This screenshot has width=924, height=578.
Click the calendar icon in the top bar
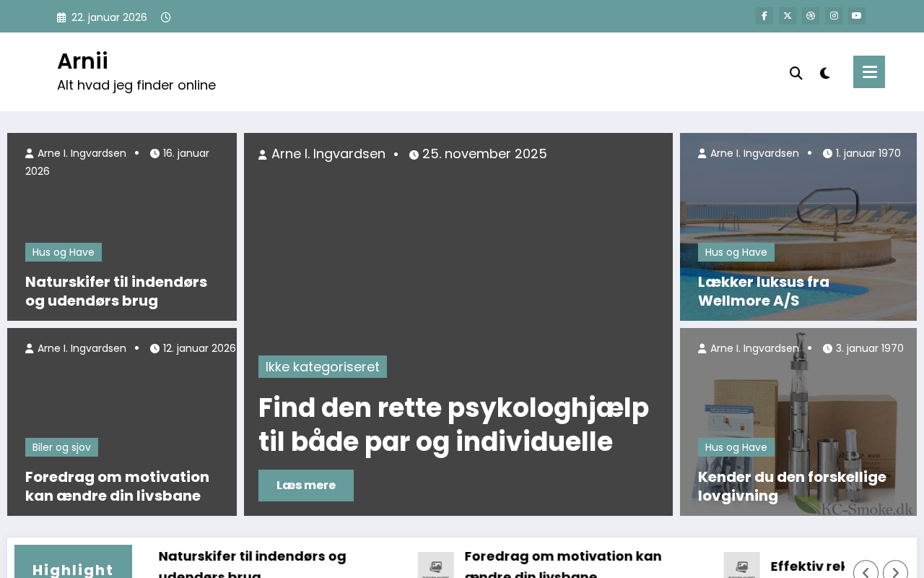(x=61, y=17)
